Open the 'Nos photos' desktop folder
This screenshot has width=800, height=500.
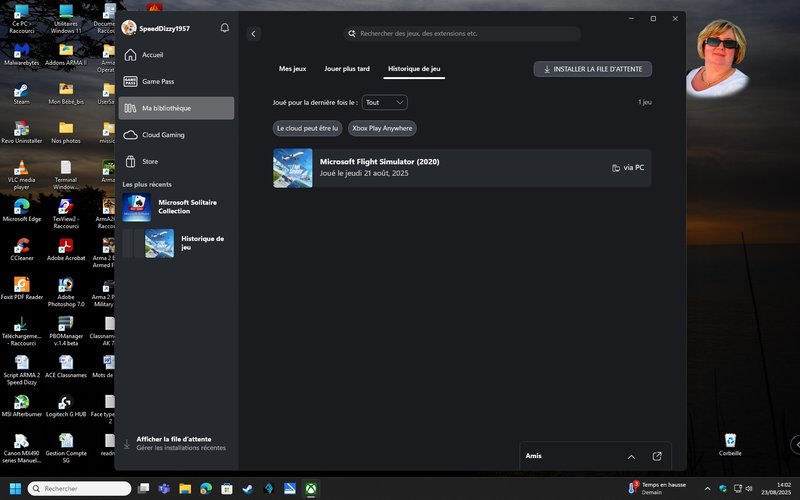[x=66, y=132]
